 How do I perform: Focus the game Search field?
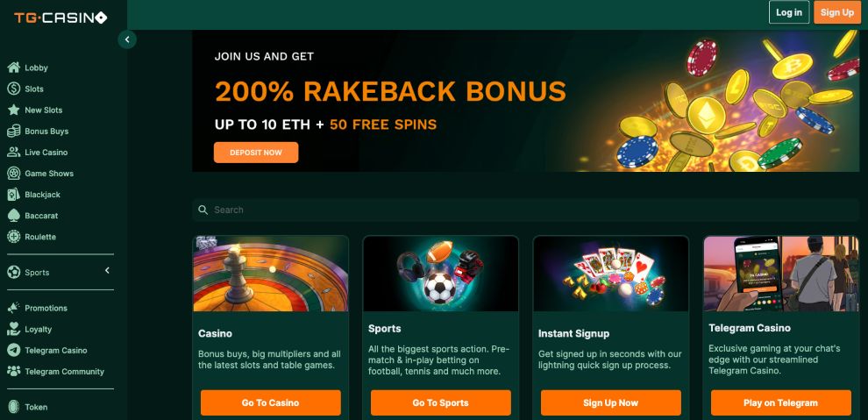click(525, 210)
